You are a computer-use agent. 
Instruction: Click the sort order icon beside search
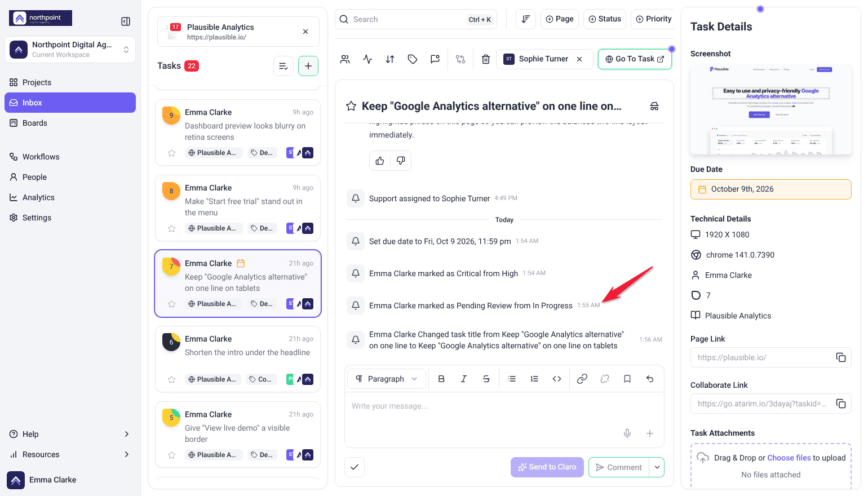(525, 19)
